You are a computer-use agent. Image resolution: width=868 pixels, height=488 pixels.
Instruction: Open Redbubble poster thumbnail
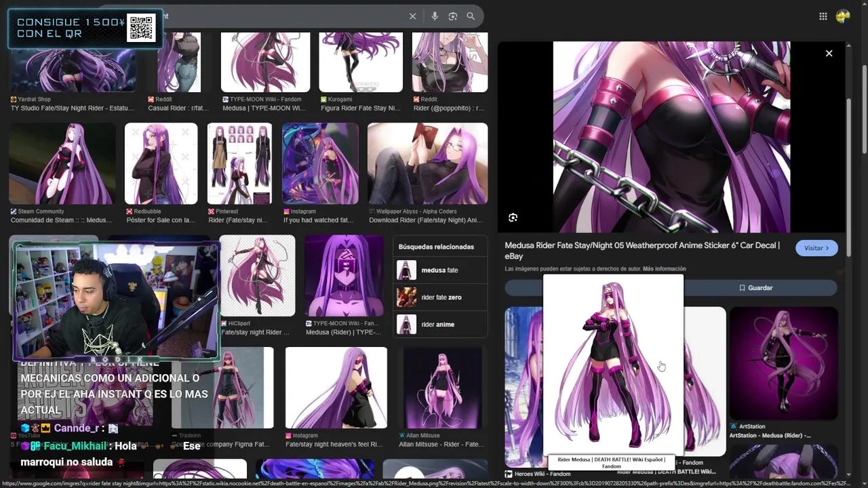[x=161, y=163]
